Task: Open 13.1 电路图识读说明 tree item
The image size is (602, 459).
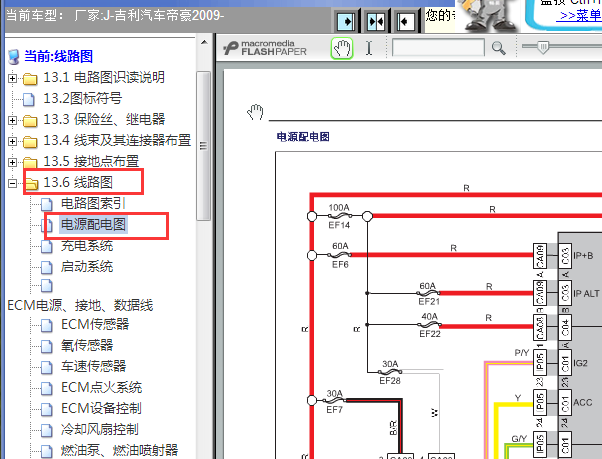Action: click(x=104, y=78)
